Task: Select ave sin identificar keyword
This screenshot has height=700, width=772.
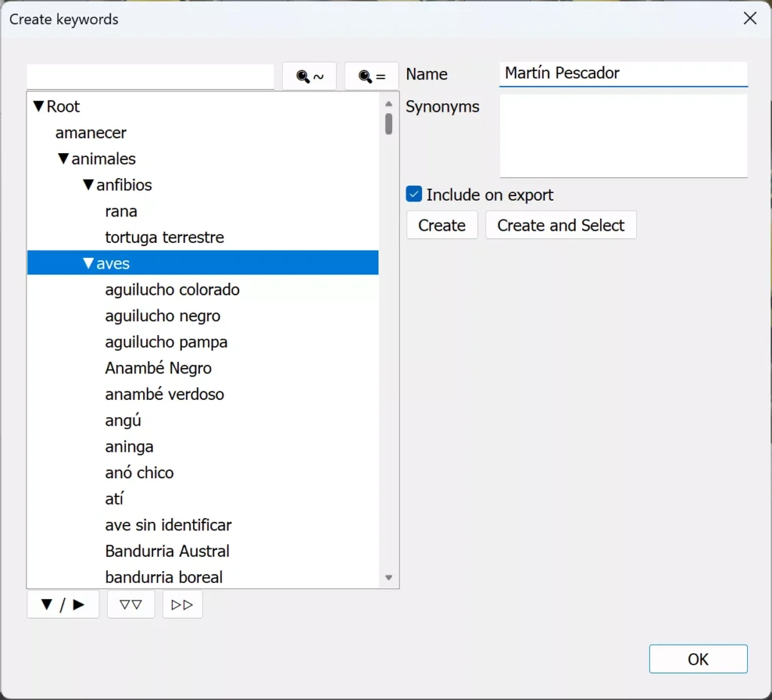Action: (168, 525)
